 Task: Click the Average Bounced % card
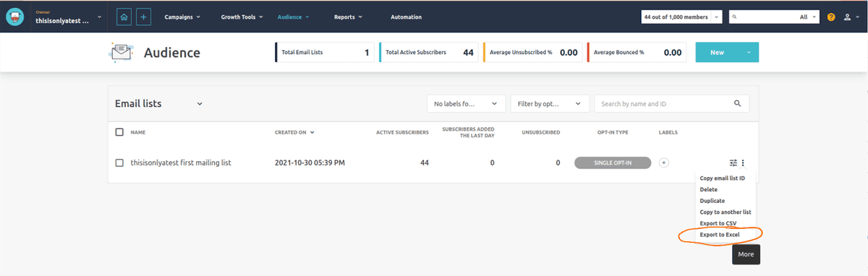[x=637, y=52]
